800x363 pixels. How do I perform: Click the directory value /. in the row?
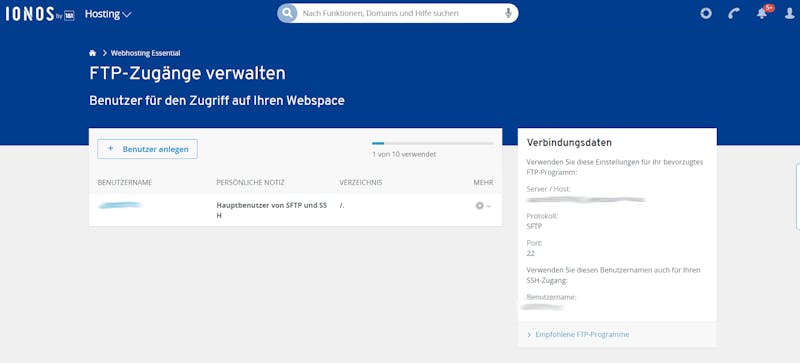pos(342,206)
